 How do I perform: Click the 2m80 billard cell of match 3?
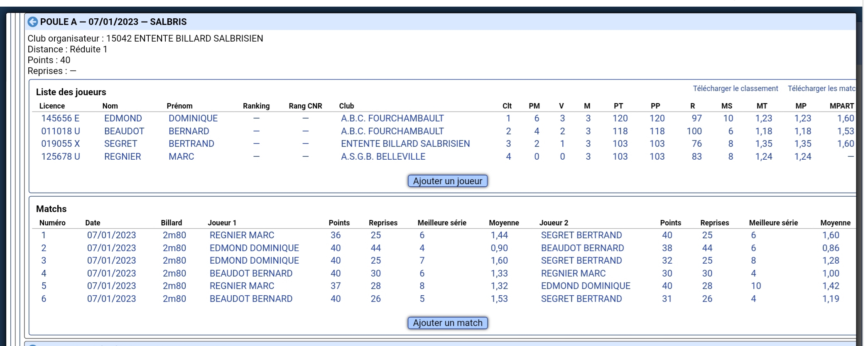(x=174, y=261)
